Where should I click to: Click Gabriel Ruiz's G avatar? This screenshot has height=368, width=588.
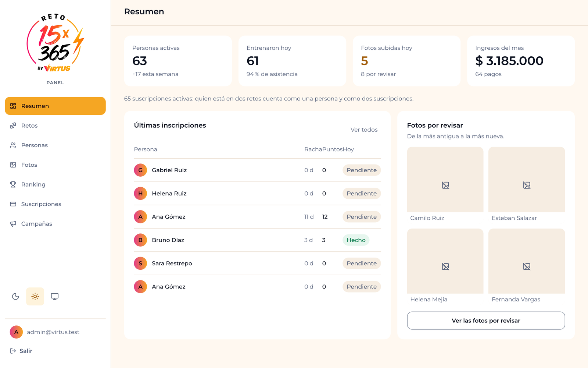tap(140, 170)
